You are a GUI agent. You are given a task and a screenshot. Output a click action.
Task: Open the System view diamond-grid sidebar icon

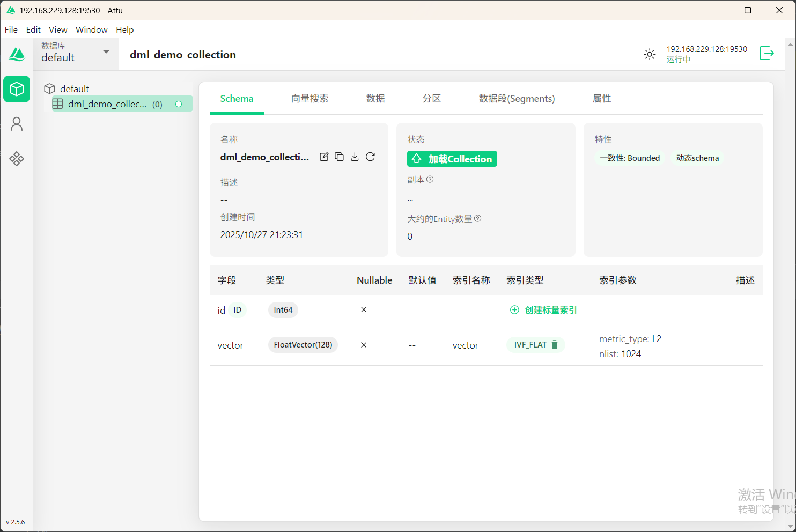coord(17,159)
